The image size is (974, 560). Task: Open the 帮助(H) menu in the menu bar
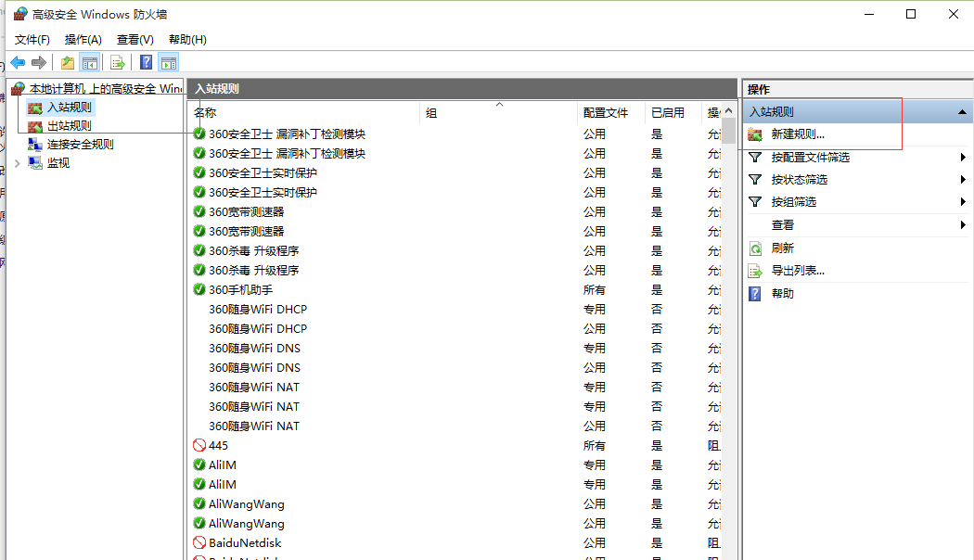[x=187, y=40]
